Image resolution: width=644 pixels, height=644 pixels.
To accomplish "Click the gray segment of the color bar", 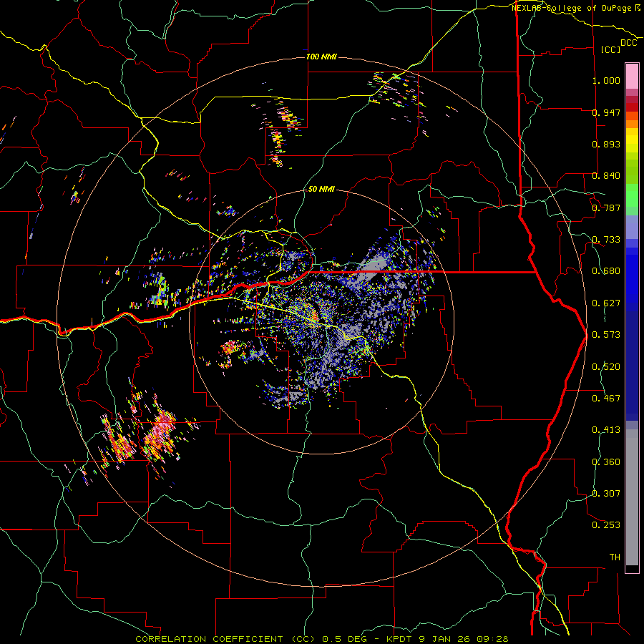I will click(x=632, y=497).
